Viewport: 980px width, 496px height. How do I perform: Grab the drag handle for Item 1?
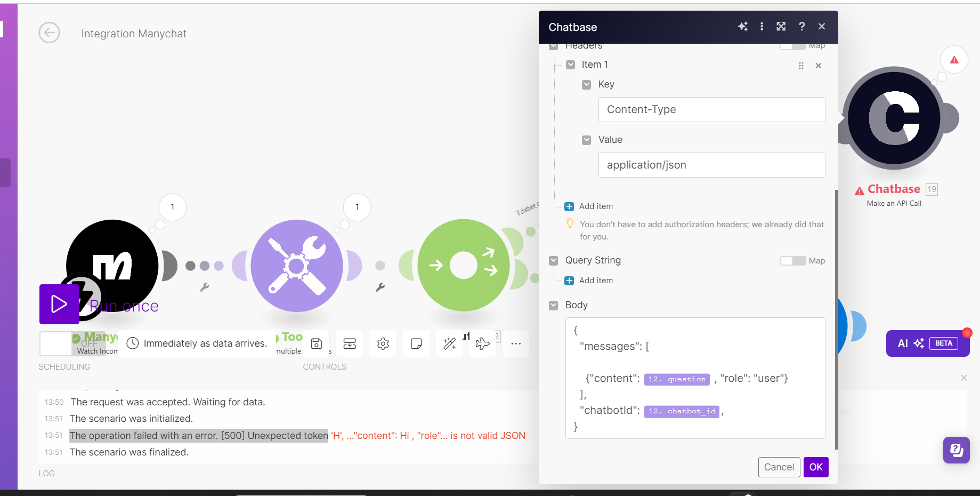[x=801, y=66]
